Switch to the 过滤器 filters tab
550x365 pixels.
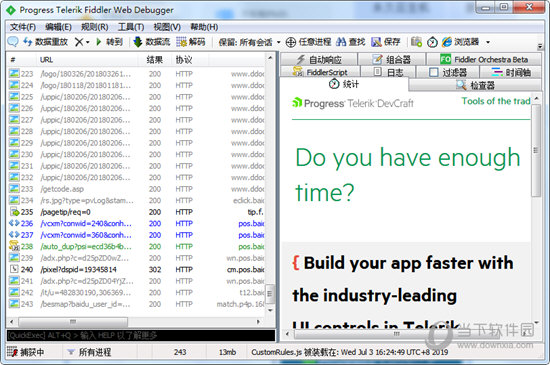(x=448, y=72)
